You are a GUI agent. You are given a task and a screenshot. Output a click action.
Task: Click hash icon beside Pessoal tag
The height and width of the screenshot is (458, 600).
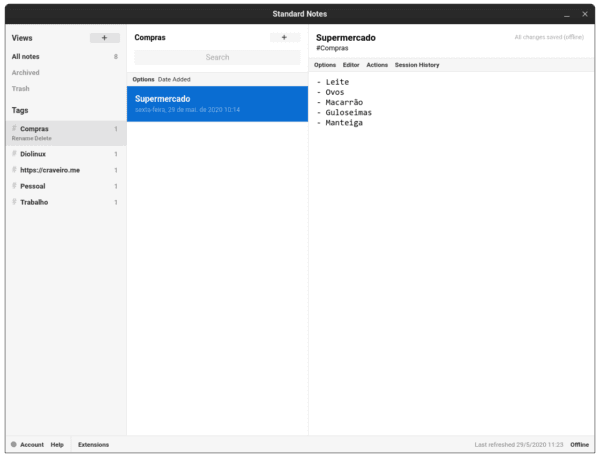click(x=14, y=186)
